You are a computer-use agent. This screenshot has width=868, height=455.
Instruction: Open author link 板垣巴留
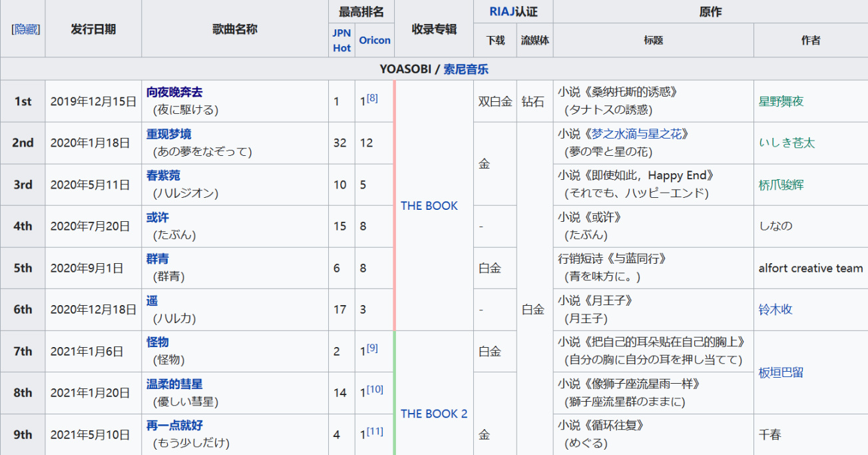(x=781, y=372)
